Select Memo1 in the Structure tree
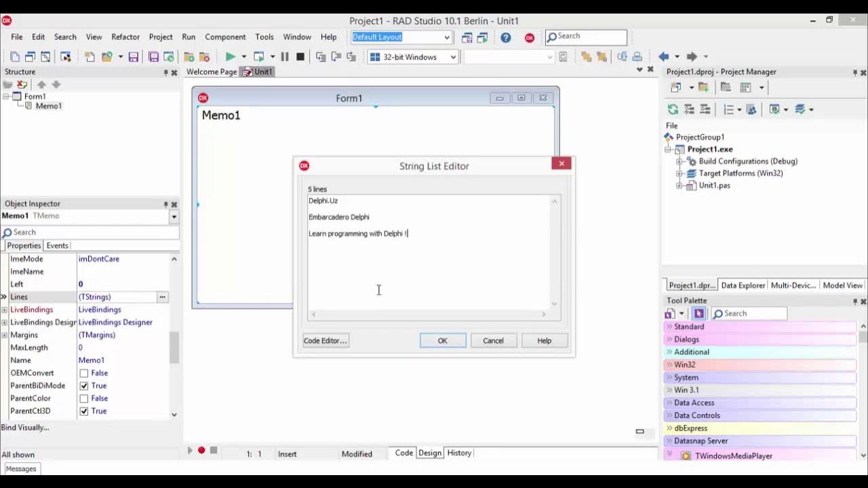868x488 pixels. [49, 106]
